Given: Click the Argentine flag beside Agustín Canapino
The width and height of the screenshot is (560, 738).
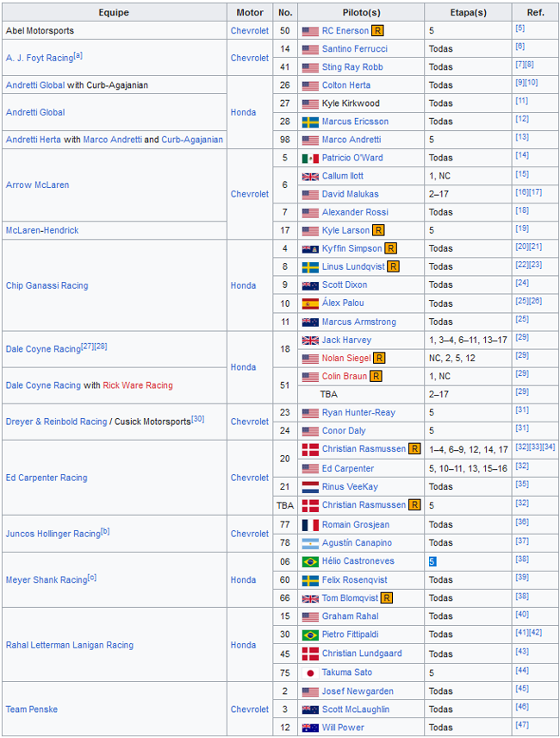Looking at the screenshot, I should (310, 543).
